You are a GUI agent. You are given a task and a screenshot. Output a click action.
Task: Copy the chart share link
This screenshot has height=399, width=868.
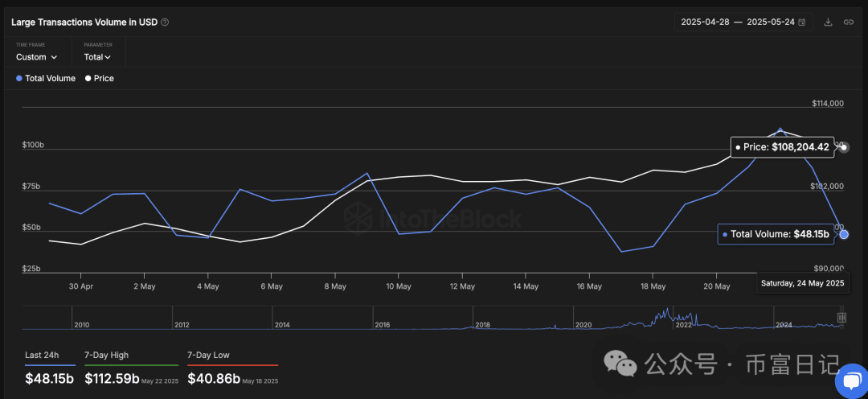(848, 23)
